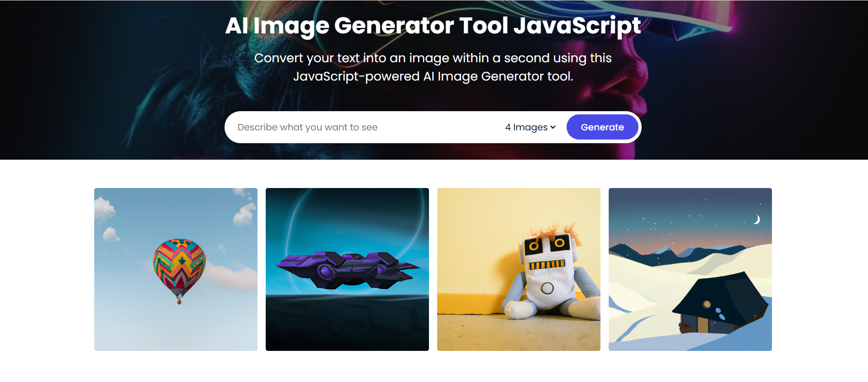This screenshot has width=868, height=382.
Task: Click the Generate button
Action: tap(602, 127)
